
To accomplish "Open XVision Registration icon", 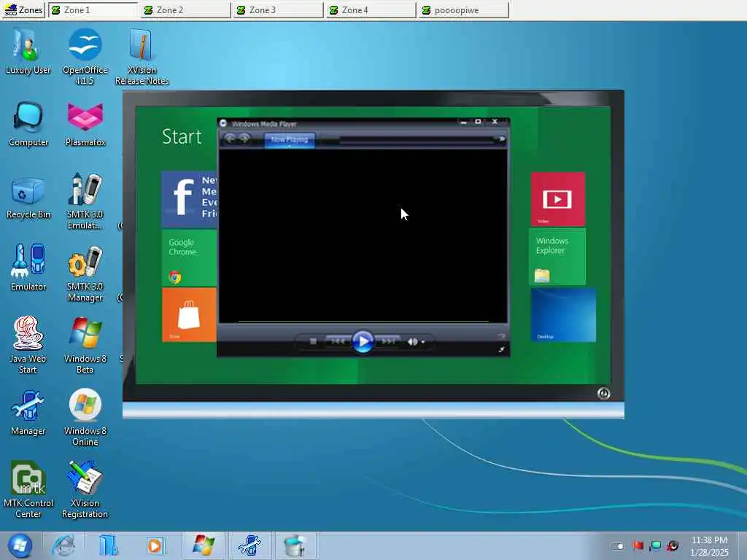I will pos(85,489).
